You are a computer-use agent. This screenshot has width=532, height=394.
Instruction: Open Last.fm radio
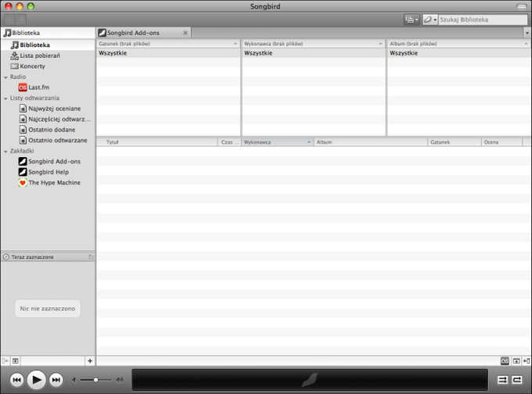(48, 87)
